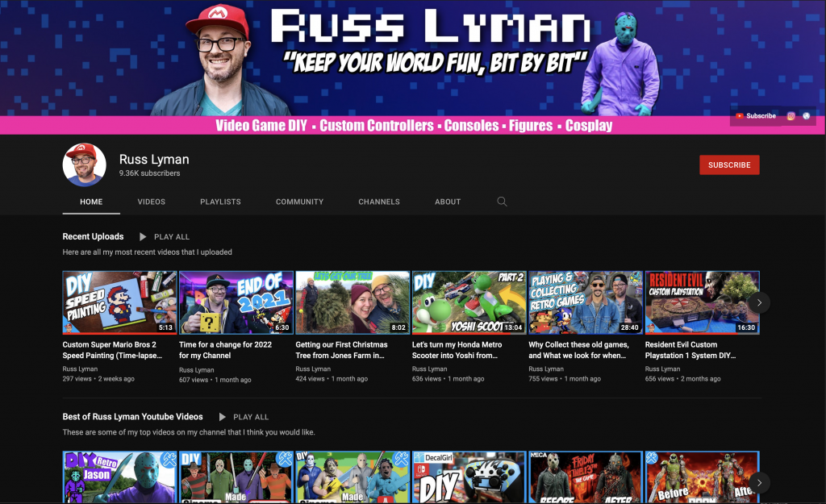Click play icon next to Recent Uploads
Viewport: 826px width, 504px height.
tap(143, 237)
